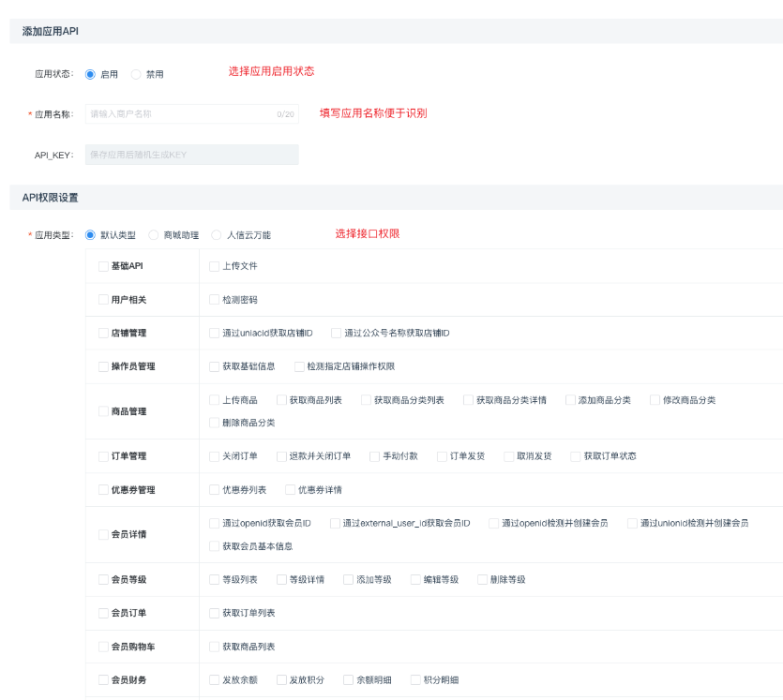The width and height of the screenshot is (783, 700).
Task: Check the 编辑等级 permission
Action: click(x=415, y=580)
